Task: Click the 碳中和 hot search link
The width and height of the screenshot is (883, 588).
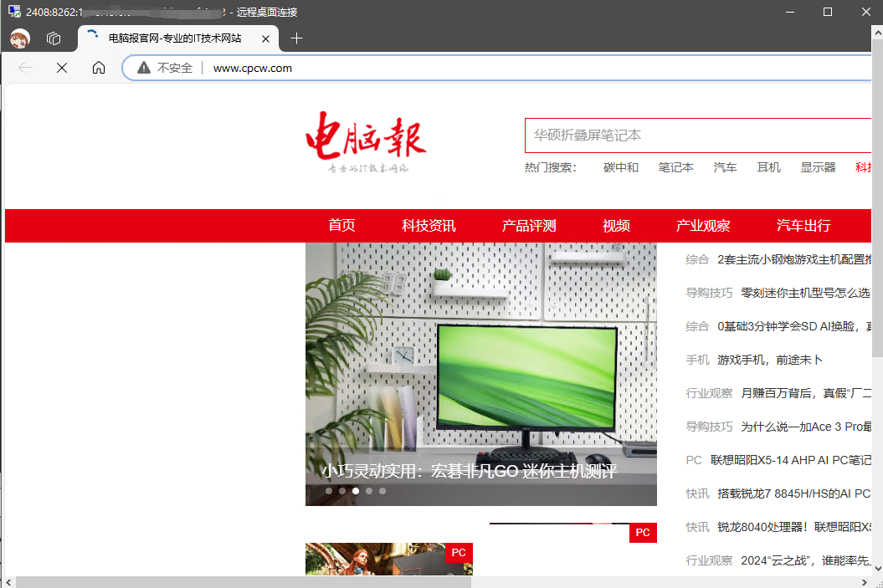Action: pos(621,167)
